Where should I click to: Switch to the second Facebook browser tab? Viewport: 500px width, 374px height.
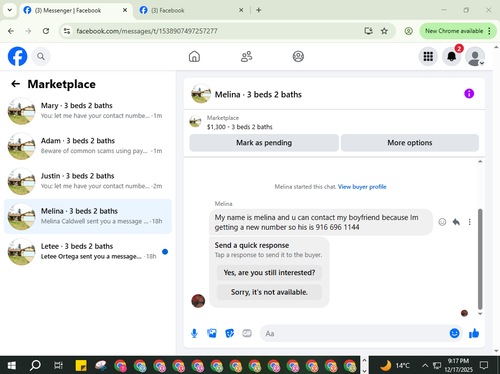tap(191, 10)
